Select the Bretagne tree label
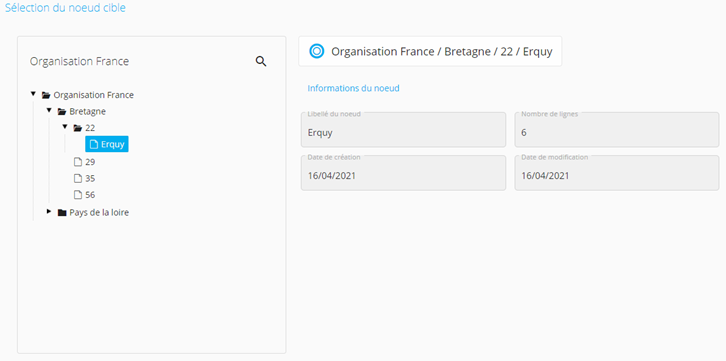 click(88, 112)
